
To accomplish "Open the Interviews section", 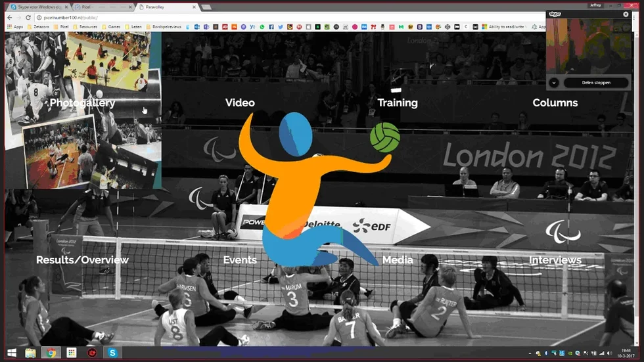I will pos(555,260).
